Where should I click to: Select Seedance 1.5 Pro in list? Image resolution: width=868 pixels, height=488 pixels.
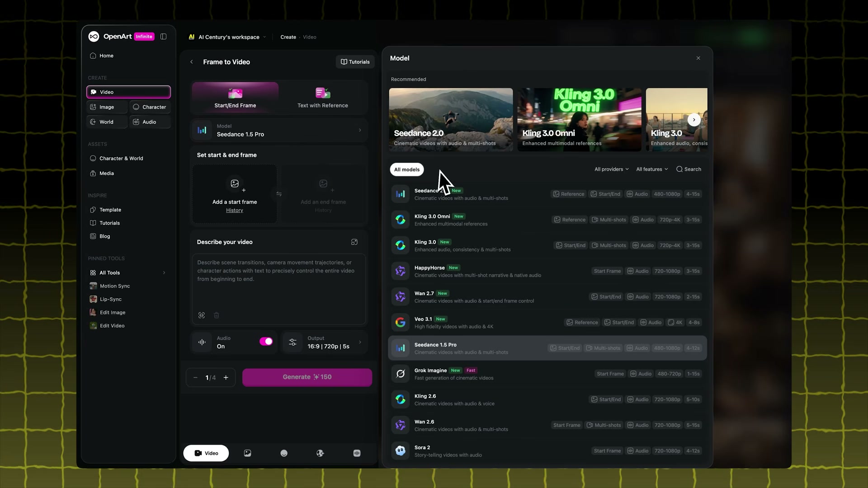click(x=547, y=348)
